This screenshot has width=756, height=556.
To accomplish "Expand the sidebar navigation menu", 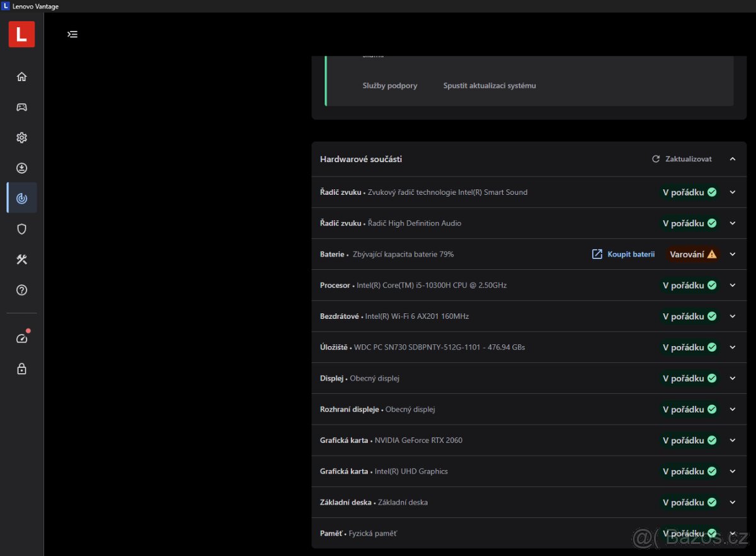I will point(72,35).
